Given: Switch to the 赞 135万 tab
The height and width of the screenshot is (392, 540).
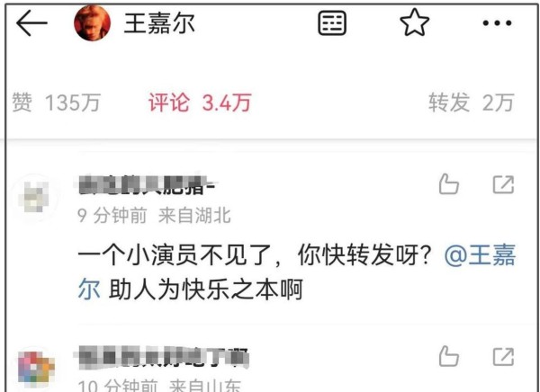Looking at the screenshot, I should point(56,102).
